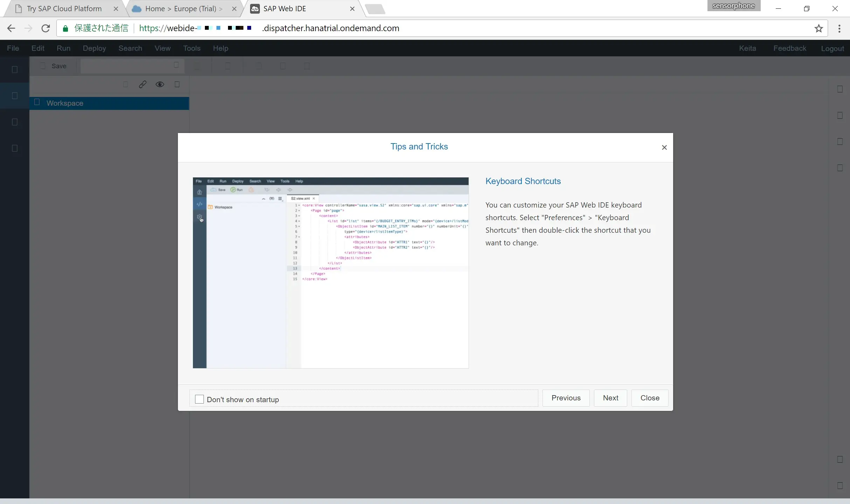This screenshot has width=850, height=504.
Task: Close the SAP Web IDE tab
Action: (x=352, y=9)
